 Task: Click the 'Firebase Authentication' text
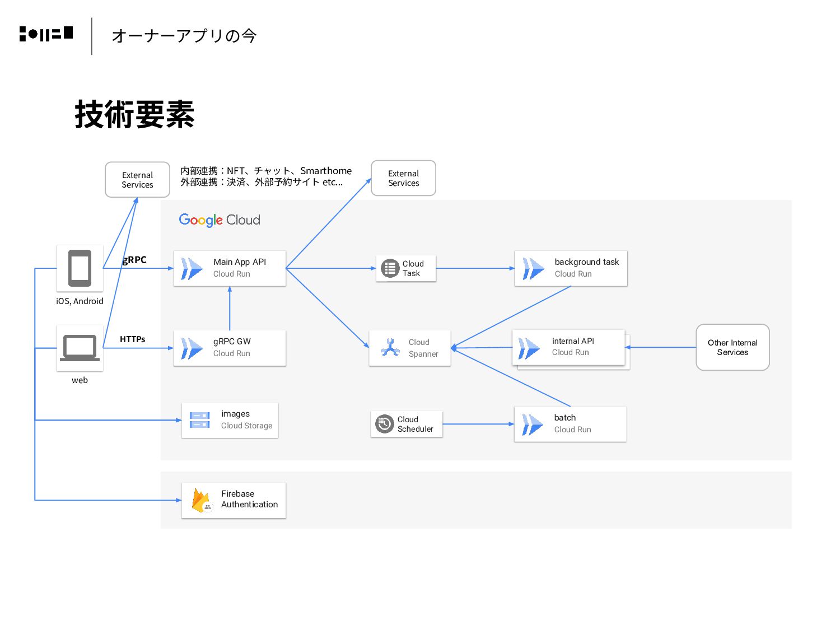249,499
